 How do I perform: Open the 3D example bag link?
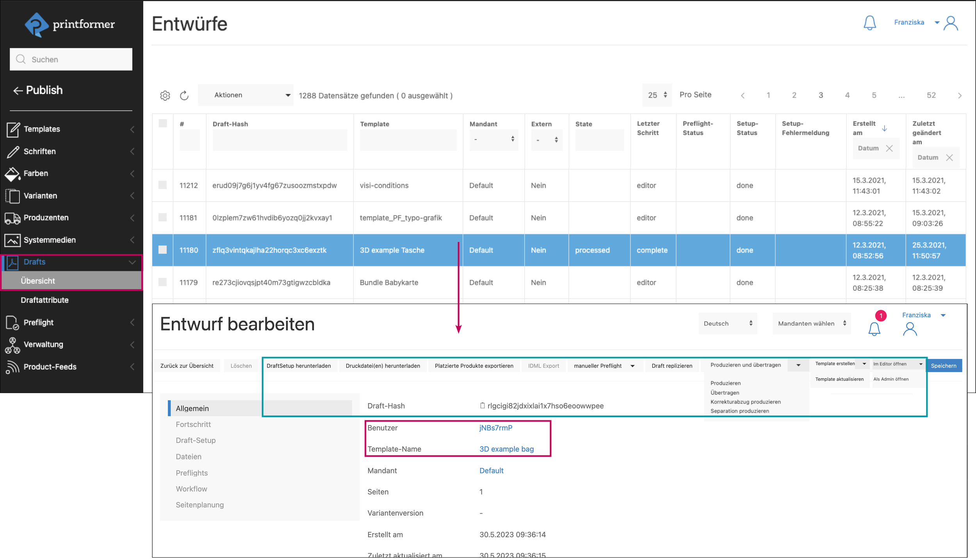506,449
